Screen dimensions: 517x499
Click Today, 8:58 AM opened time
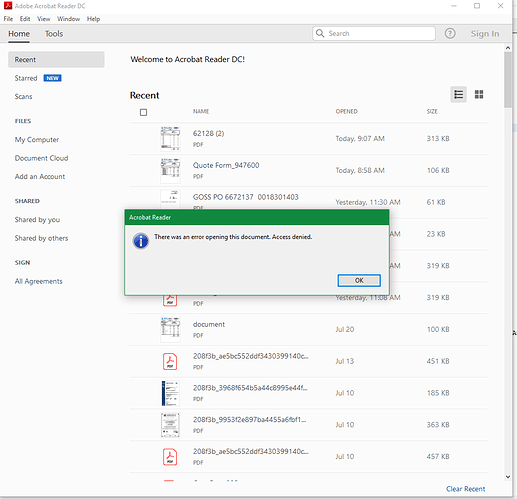(x=360, y=171)
